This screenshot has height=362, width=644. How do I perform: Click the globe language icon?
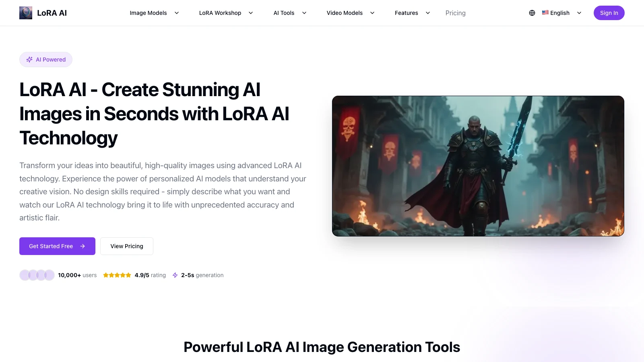(532, 13)
